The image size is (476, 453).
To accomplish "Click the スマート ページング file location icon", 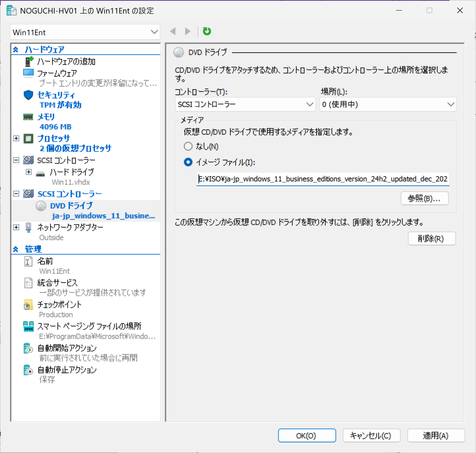I will click(29, 326).
